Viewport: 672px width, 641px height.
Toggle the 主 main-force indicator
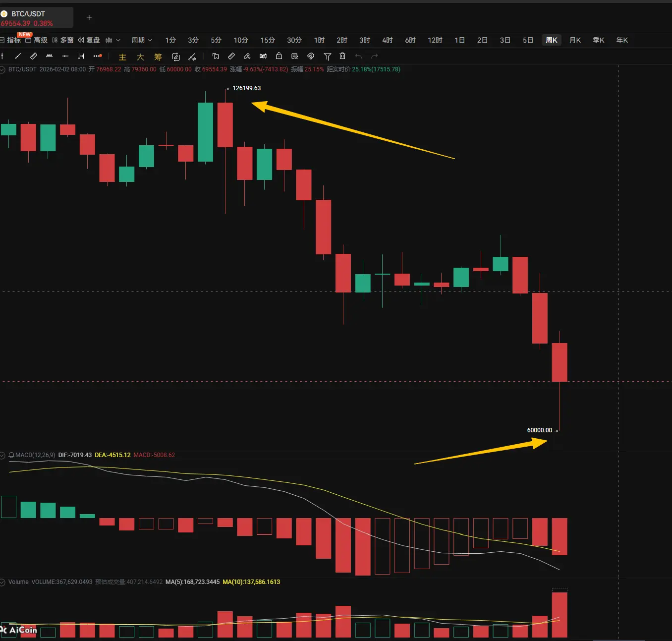122,57
